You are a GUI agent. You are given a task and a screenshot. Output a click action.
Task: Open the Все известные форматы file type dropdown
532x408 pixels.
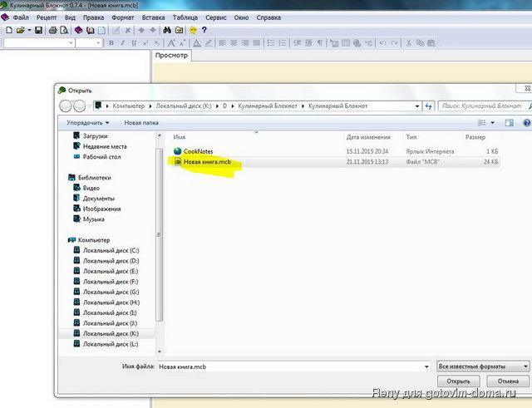[x=483, y=366]
